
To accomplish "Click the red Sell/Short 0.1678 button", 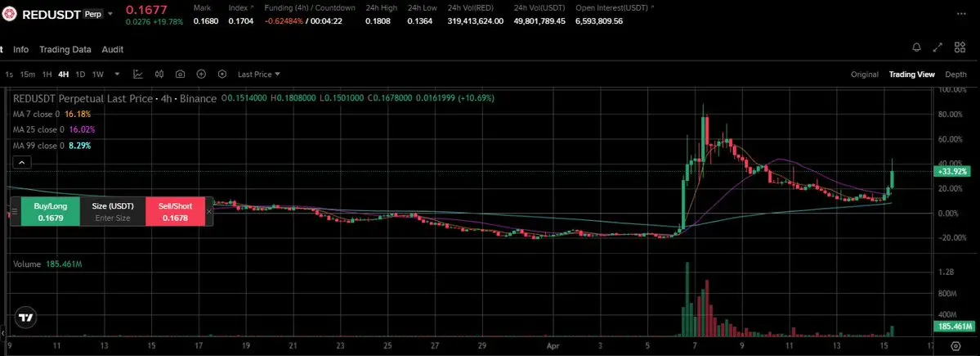I will tap(175, 211).
